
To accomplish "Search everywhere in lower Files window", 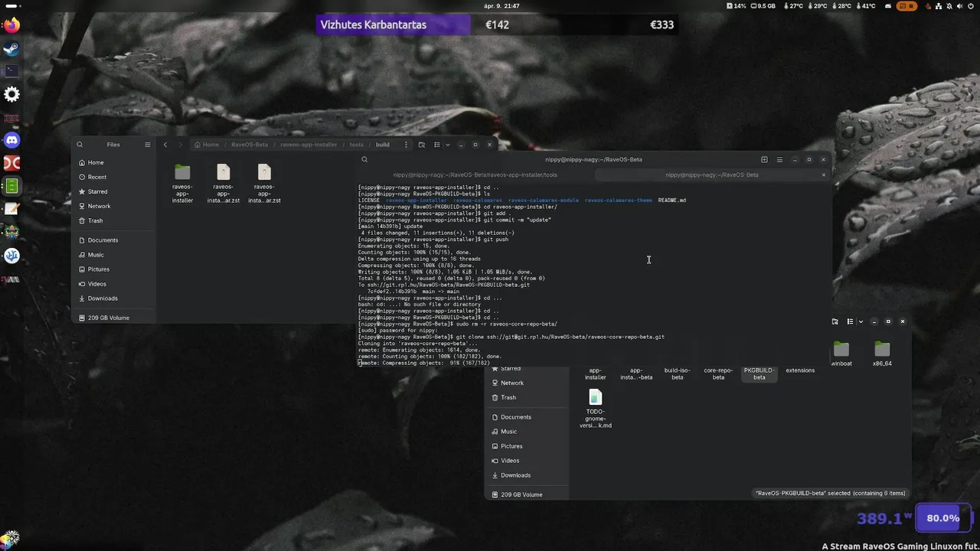I will pyautogui.click(x=835, y=321).
